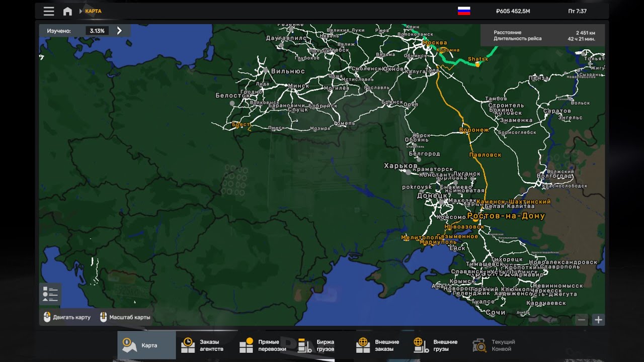This screenshot has width=644, height=362.
Task: Click the Белгород city label
Action: pos(425,154)
